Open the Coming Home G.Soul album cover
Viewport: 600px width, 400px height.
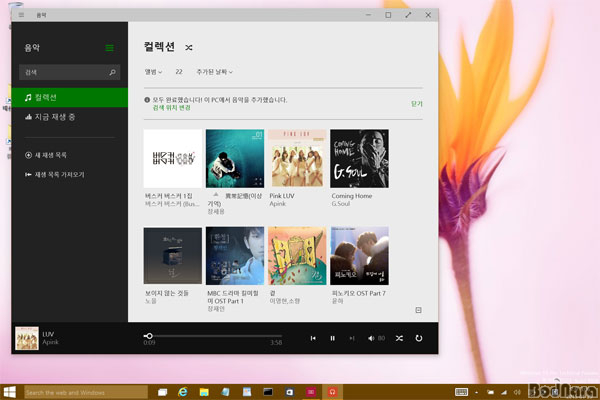click(x=359, y=158)
